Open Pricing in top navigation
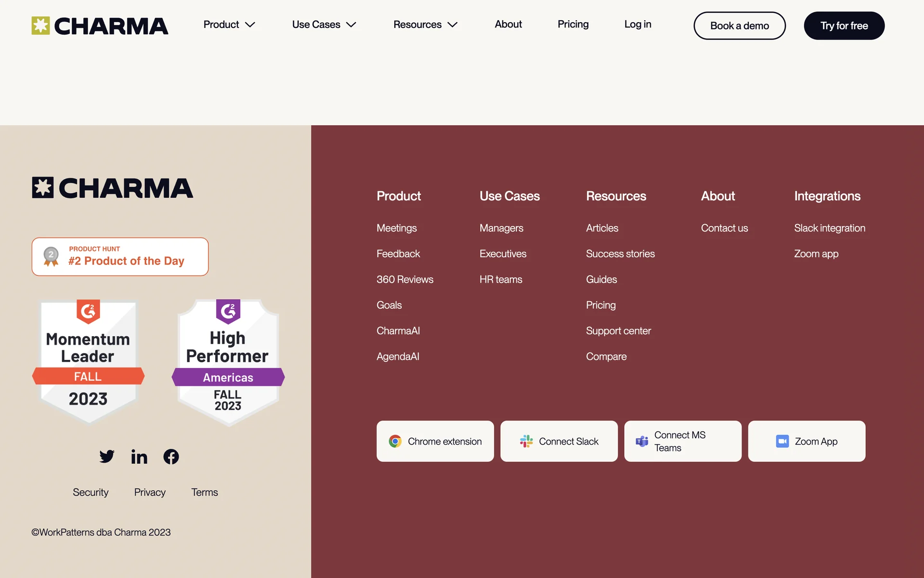Viewport: 924px width, 578px height. click(x=573, y=24)
